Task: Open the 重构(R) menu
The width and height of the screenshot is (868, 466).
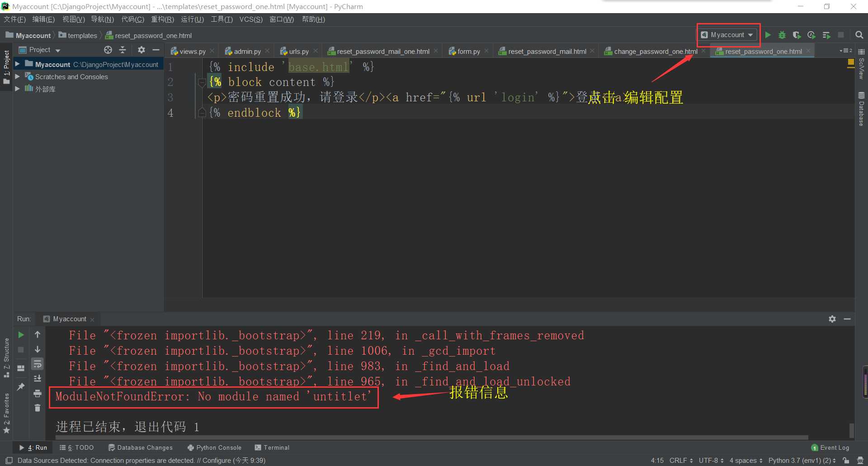Action: tap(162, 19)
